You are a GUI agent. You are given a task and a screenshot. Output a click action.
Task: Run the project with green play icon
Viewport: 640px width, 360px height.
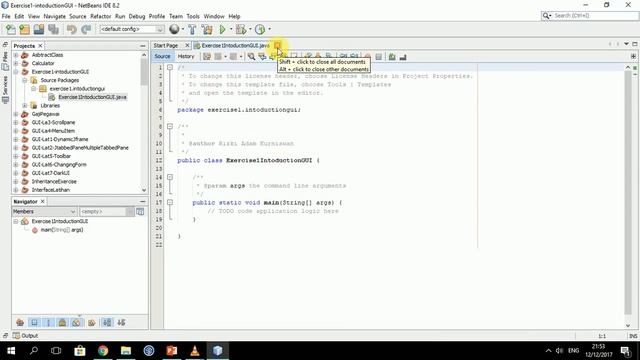222,29
